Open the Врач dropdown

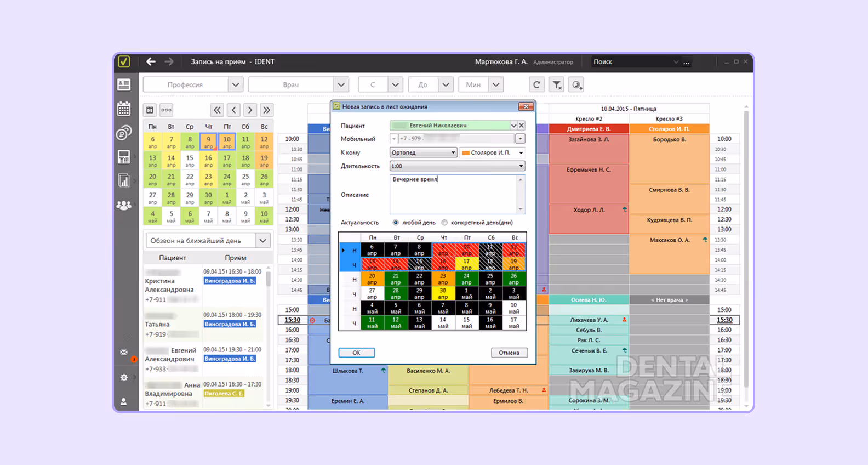[341, 84]
